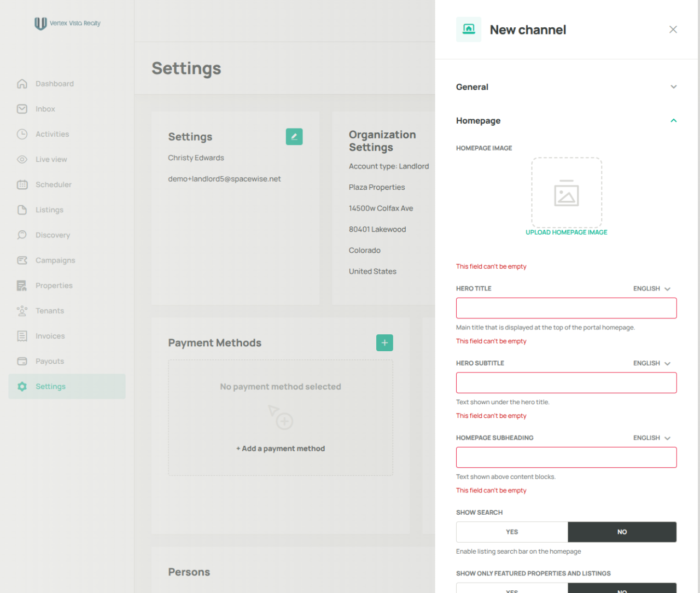The width and height of the screenshot is (700, 593).
Task: Click the green edit pencil icon beside Settings
Action: (x=294, y=137)
